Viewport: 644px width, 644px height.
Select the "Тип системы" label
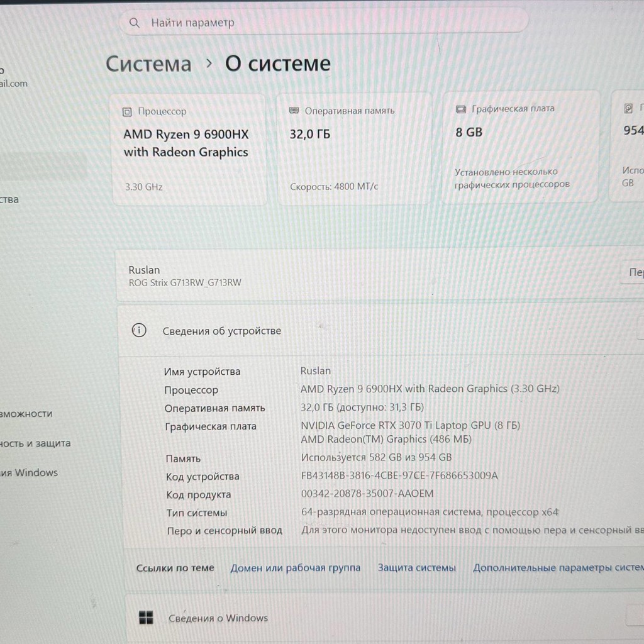(196, 513)
